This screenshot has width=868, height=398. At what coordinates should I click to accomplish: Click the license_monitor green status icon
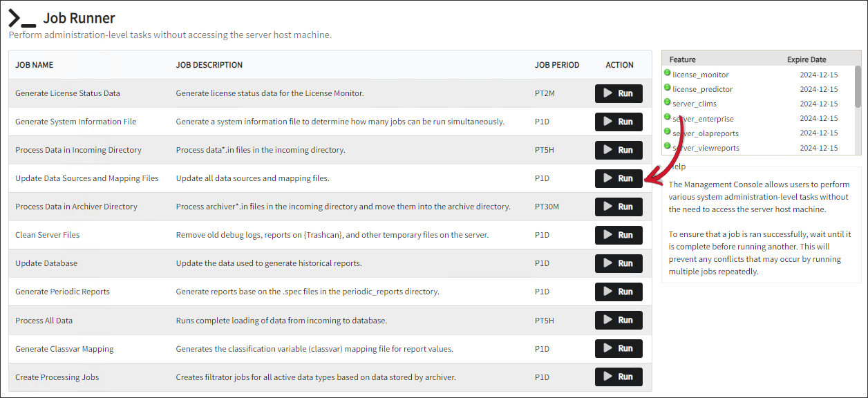668,73
